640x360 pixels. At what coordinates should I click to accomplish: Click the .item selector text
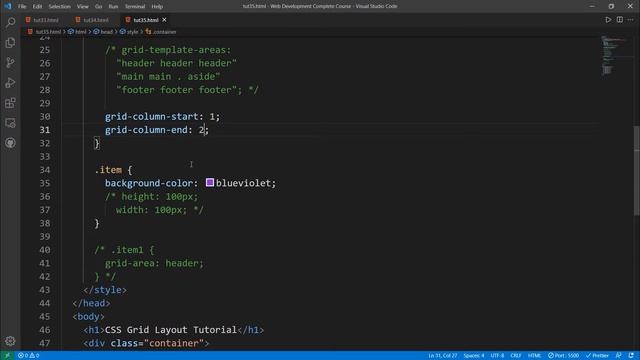108,170
